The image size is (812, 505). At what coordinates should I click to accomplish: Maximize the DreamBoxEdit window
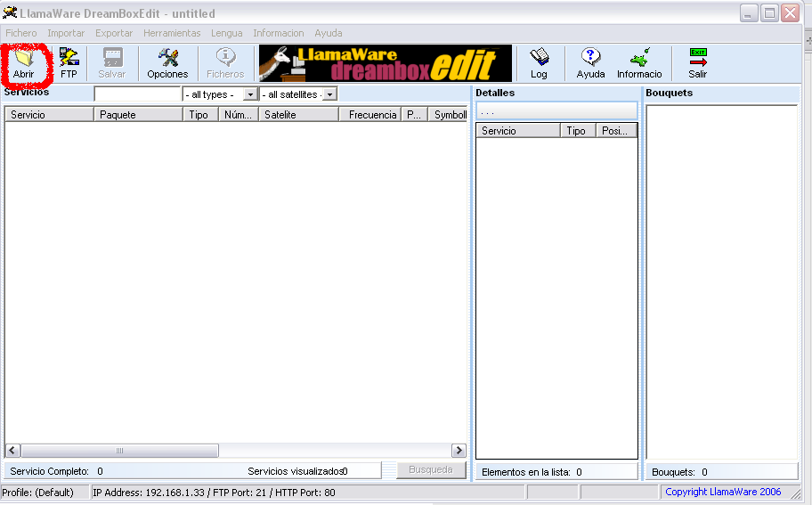pos(769,13)
